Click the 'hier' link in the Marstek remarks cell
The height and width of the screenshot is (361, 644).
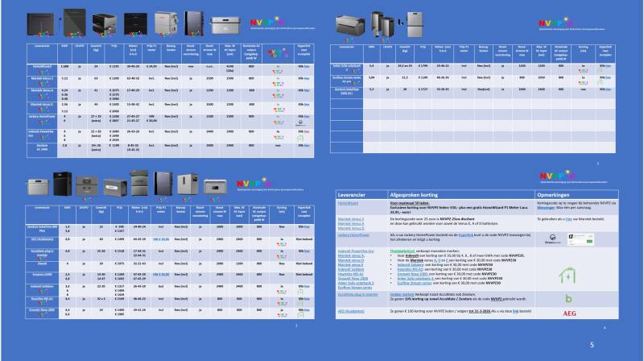pyautogui.click(x=568, y=219)
